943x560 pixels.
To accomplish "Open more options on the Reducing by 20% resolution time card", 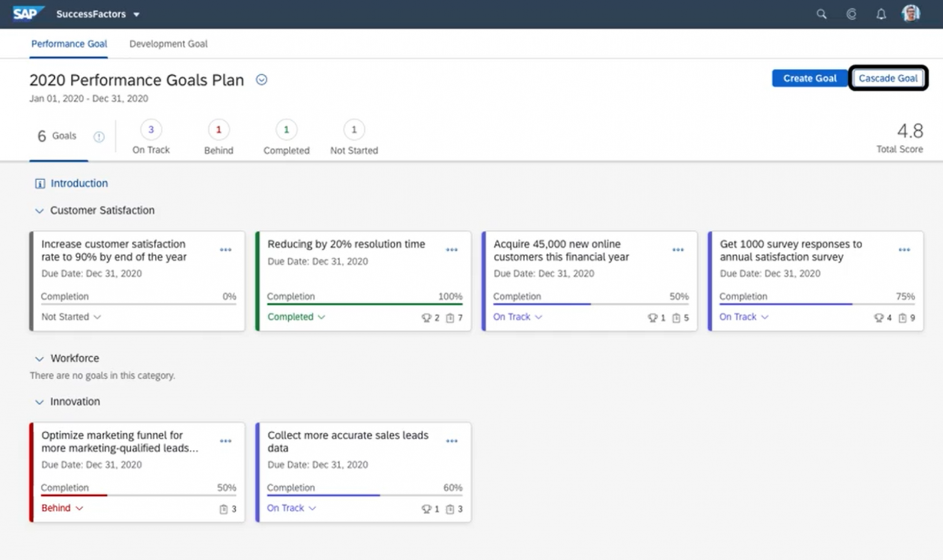I will 452,250.
